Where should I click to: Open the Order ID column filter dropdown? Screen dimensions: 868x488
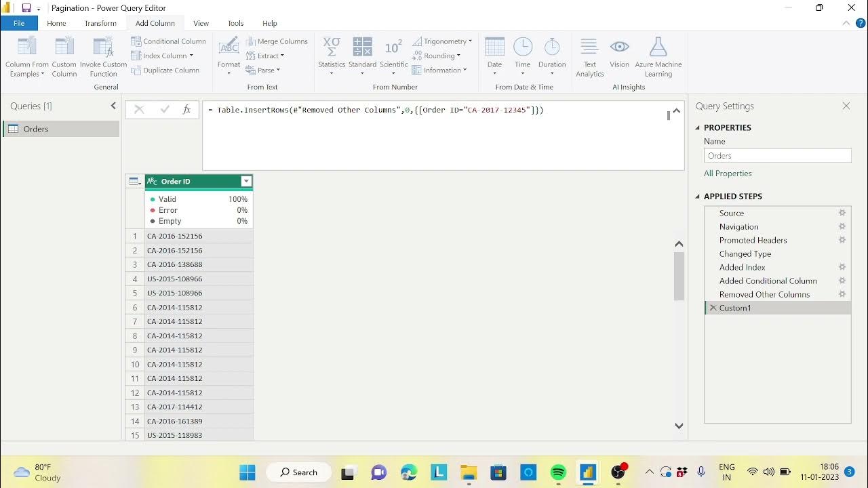tap(246, 181)
